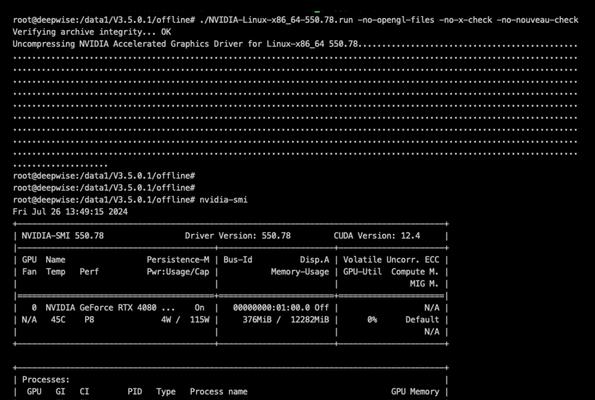Click the 'PID' column header in Processes
This screenshot has width=595, height=400.
coord(135,391)
